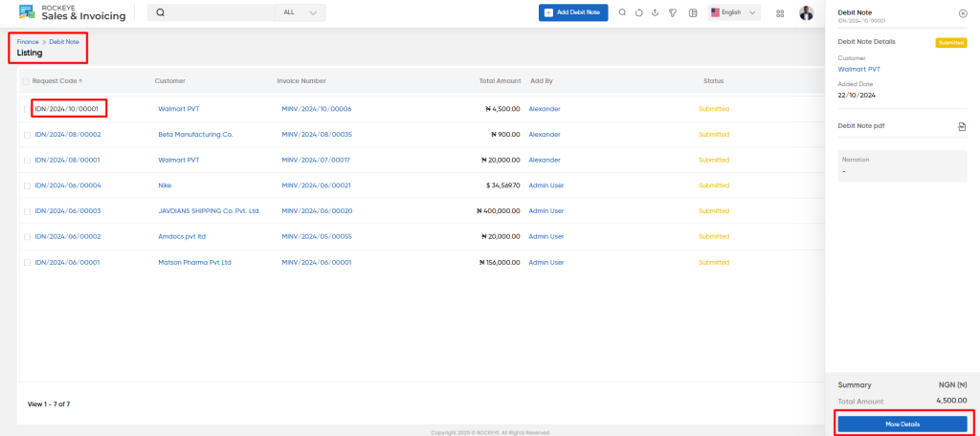Click amount ₦ 400,000.00
Image resolution: width=980 pixels, height=436 pixels.
[x=498, y=211]
